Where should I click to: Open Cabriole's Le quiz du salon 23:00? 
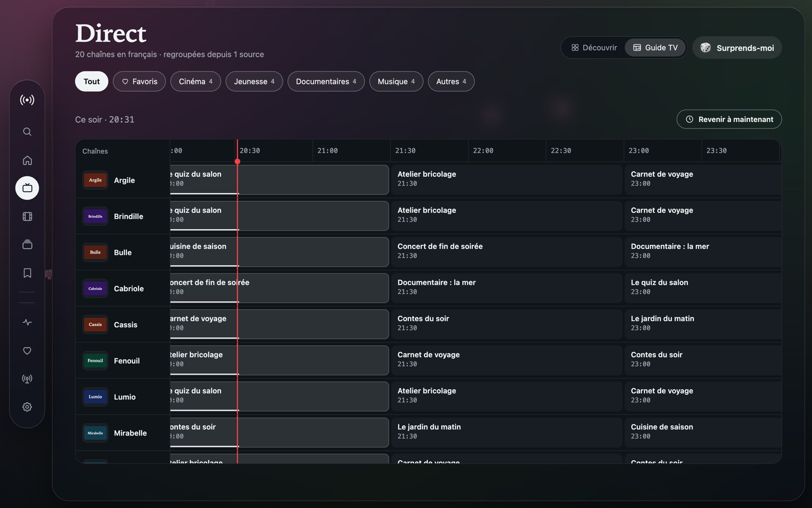703,288
